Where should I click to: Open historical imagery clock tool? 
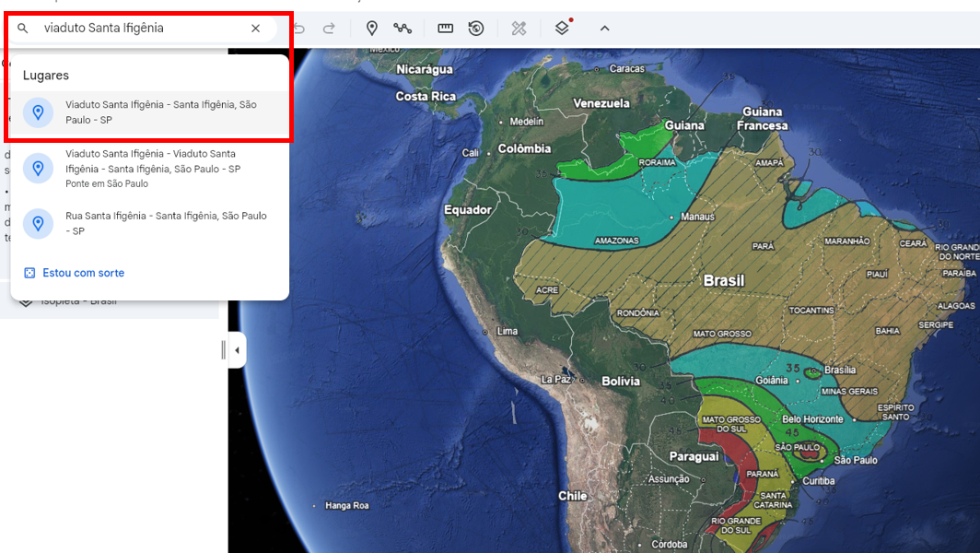point(476,29)
